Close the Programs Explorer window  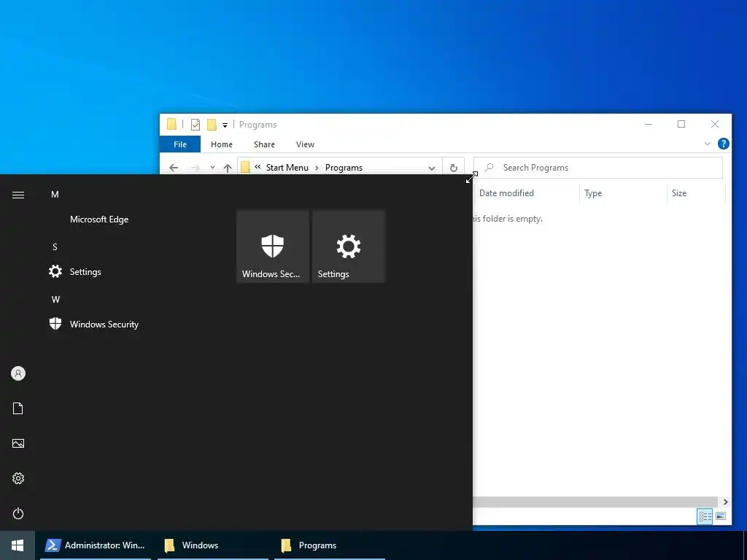[x=715, y=124]
